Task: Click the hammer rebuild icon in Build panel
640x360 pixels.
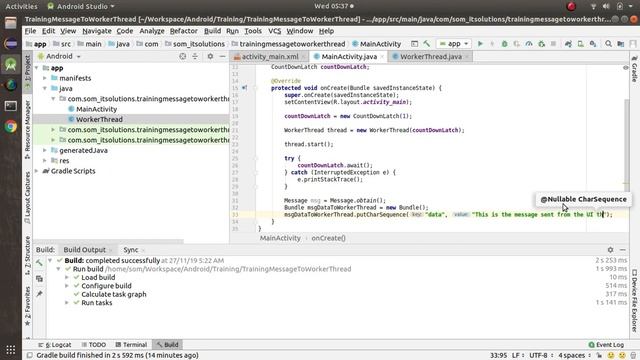Action: point(39,263)
